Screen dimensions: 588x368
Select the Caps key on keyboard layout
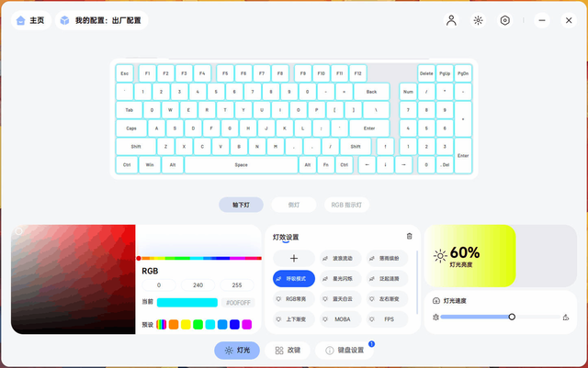[131, 128]
